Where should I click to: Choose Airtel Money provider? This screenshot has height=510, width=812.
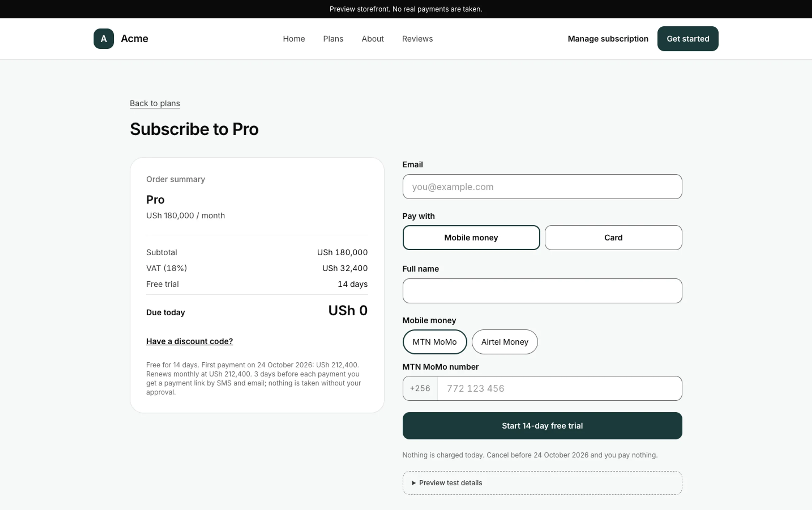click(504, 342)
